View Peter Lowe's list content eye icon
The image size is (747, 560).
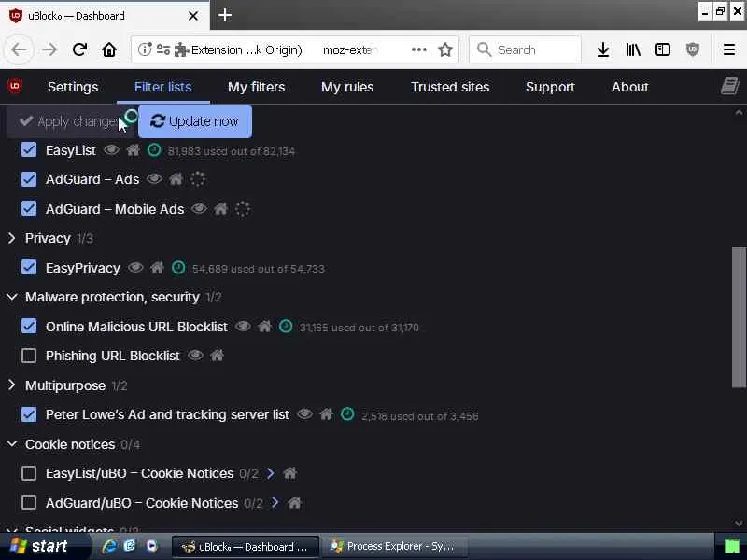click(305, 414)
